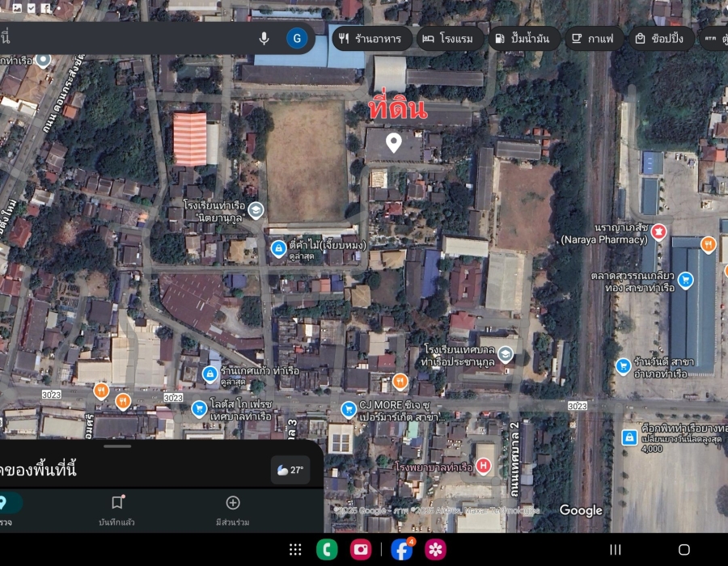The image size is (728, 566).
Task: Open โรงเรียนเทศบาลท่าเรือประชานุกูล school marker
Action: (x=505, y=355)
